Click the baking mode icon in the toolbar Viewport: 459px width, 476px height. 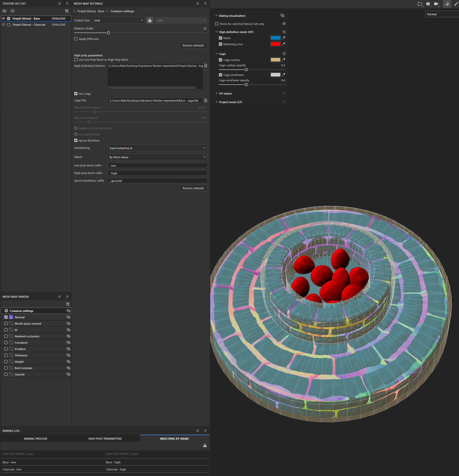coord(447,4)
